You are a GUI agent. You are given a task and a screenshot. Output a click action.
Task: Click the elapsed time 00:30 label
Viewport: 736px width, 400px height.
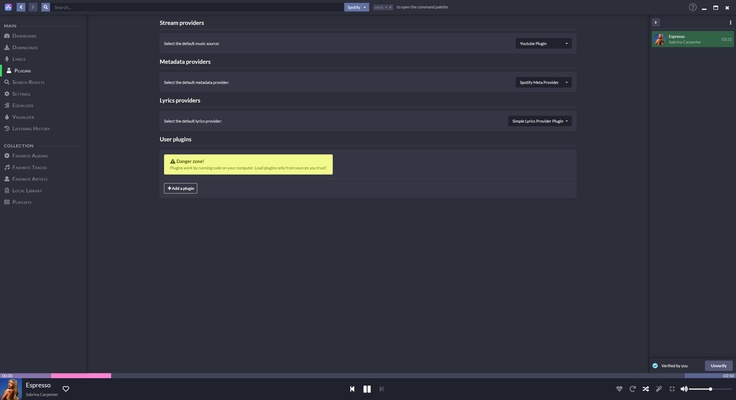coord(7,376)
